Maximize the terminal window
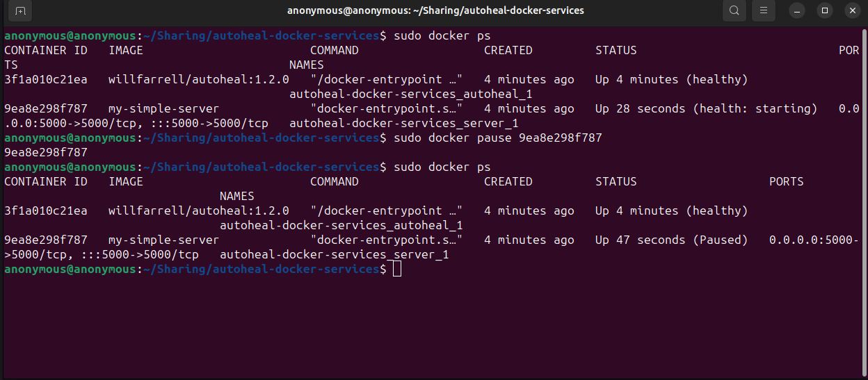 825,11
